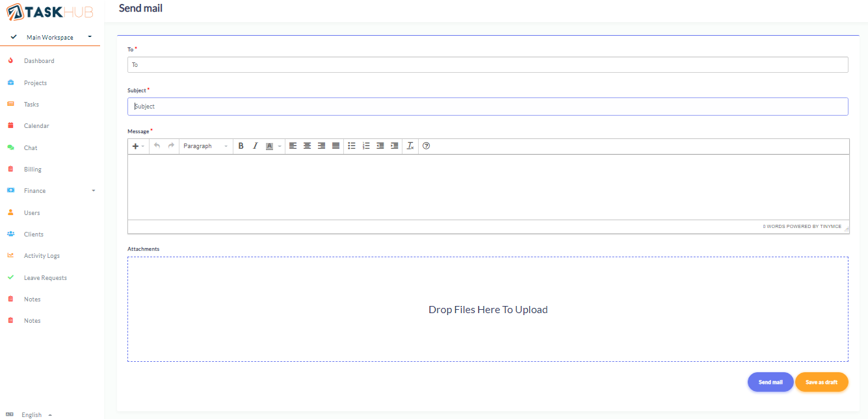Select the numbered list icon
Image resolution: width=868 pixels, height=419 pixels.
pos(366,146)
